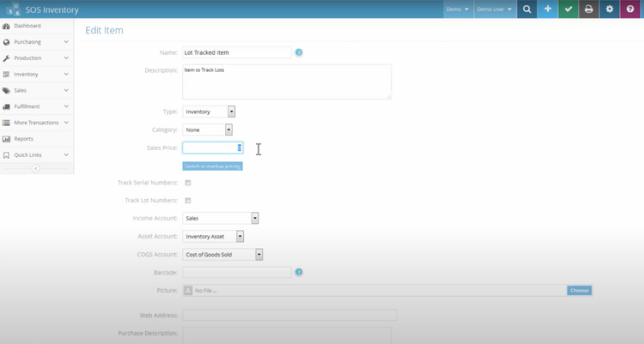Viewport: 644px width, 344px height.
Task: Click the Choose picture button
Action: point(580,291)
